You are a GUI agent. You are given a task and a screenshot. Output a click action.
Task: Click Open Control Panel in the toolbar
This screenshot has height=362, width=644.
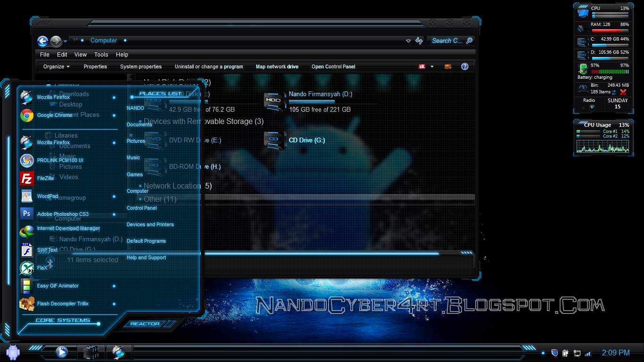[x=333, y=66]
